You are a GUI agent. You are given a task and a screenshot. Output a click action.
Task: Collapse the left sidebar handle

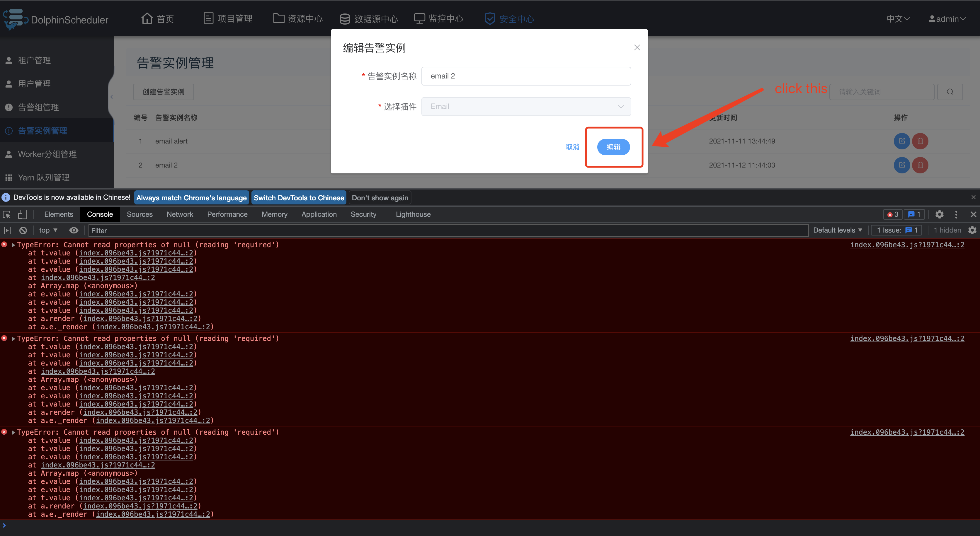coord(111,97)
